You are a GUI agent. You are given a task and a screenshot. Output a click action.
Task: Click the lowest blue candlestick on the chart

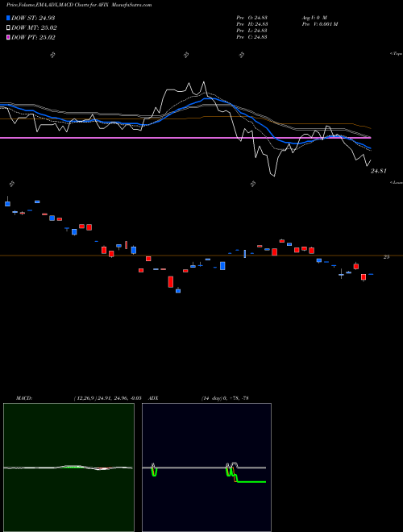click(x=178, y=290)
